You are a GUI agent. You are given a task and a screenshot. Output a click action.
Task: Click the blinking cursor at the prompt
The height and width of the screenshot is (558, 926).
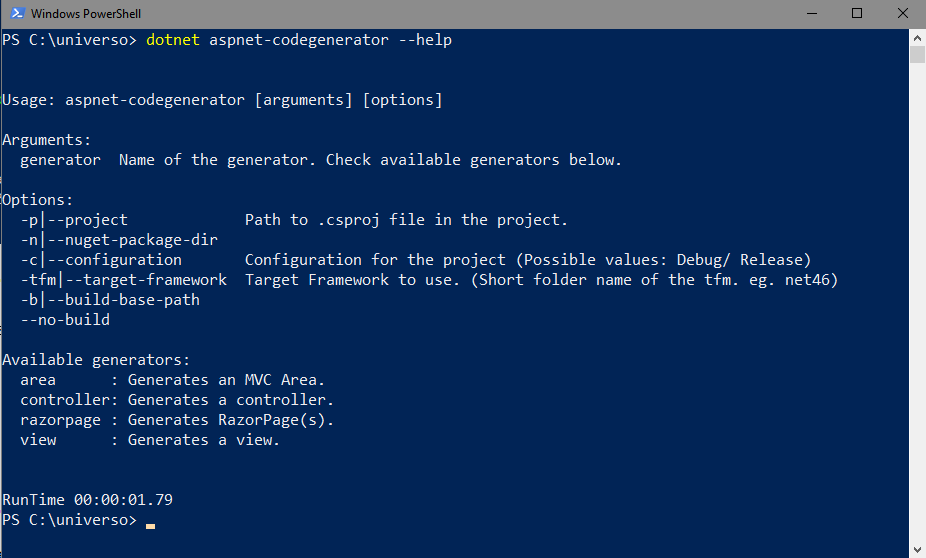[x=151, y=526]
